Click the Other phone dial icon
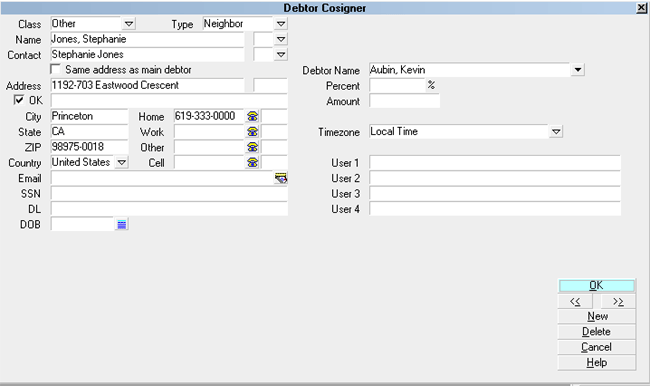The image size is (650, 386). point(252,147)
